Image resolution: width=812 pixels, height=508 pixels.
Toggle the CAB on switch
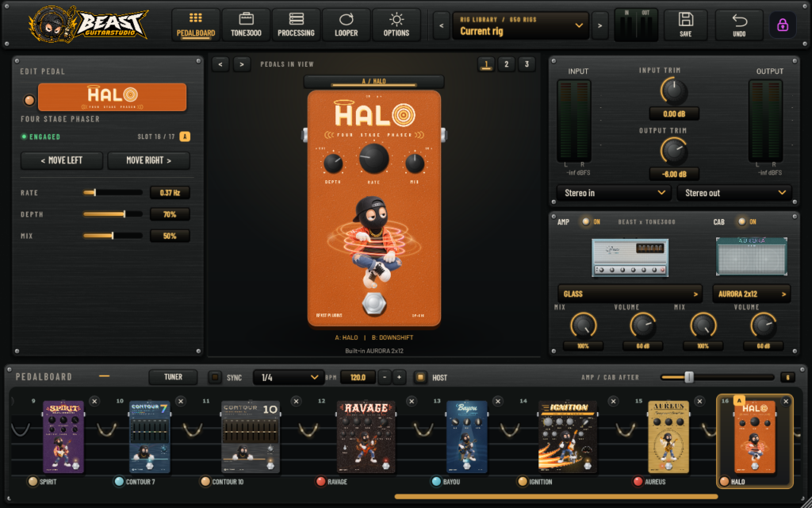click(x=741, y=222)
